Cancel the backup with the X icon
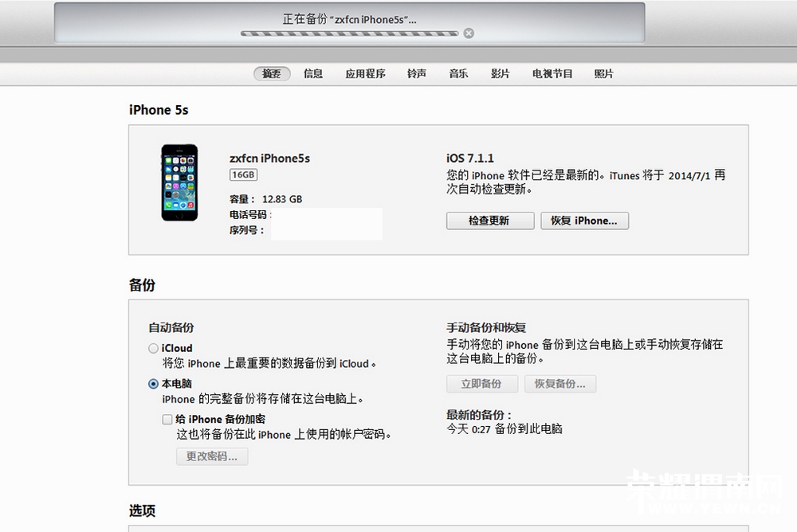The width and height of the screenshot is (797, 532). click(469, 33)
